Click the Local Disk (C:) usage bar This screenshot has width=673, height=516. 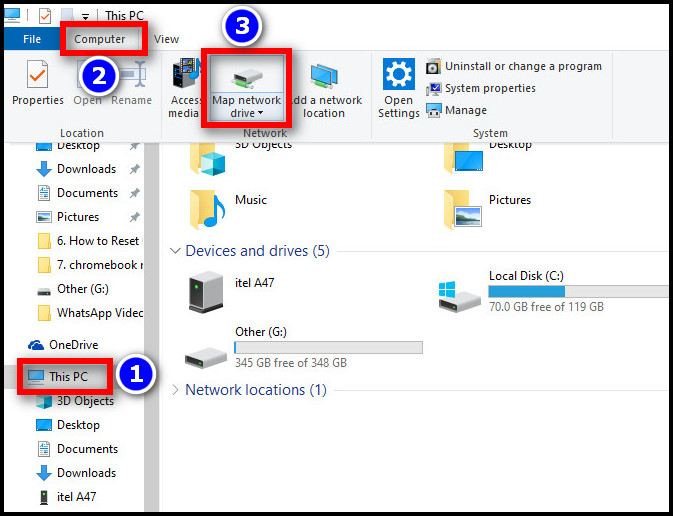coord(578,292)
